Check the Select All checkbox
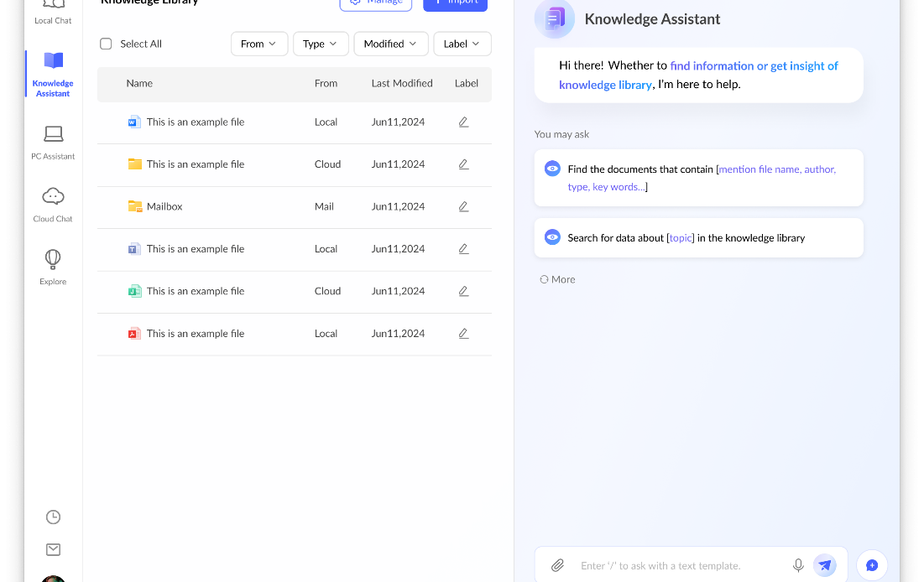Viewport: 924px width, 582px height. coord(106,44)
